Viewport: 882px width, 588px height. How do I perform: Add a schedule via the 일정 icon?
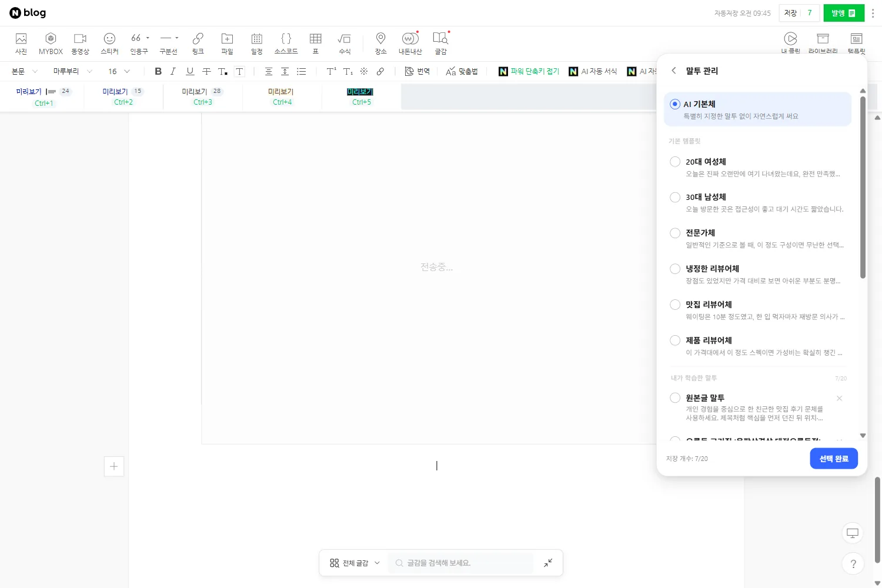tap(256, 44)
